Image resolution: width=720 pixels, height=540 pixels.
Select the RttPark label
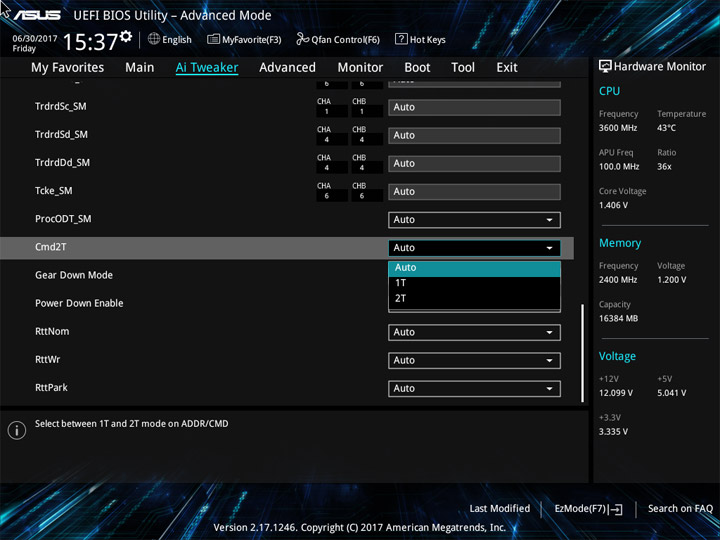pyautogui.click(x=51, y=388)
